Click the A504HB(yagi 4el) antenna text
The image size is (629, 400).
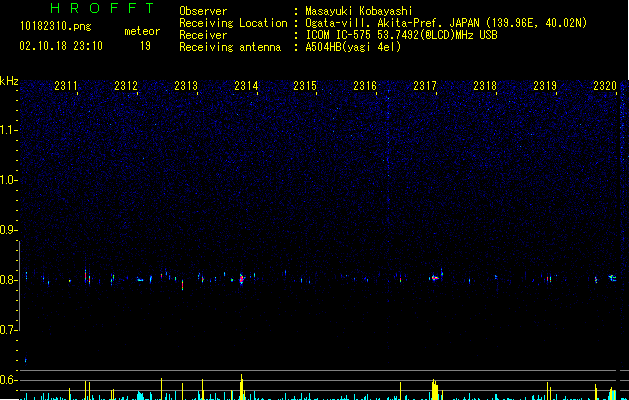pyautogui.click(x=353, y=47)
